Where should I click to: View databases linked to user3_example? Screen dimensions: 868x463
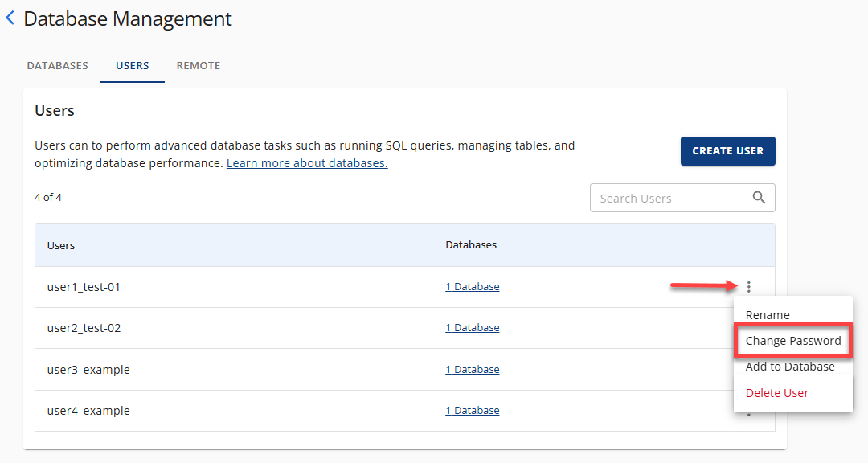tap(472, 369)
